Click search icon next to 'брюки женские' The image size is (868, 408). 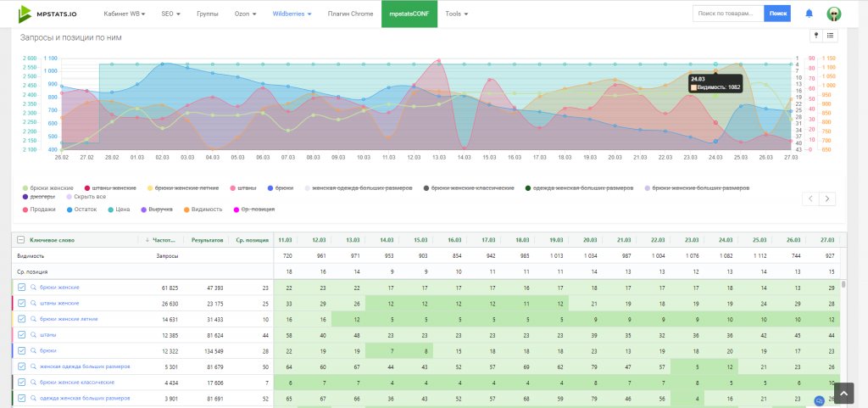(x=33, y=288)
